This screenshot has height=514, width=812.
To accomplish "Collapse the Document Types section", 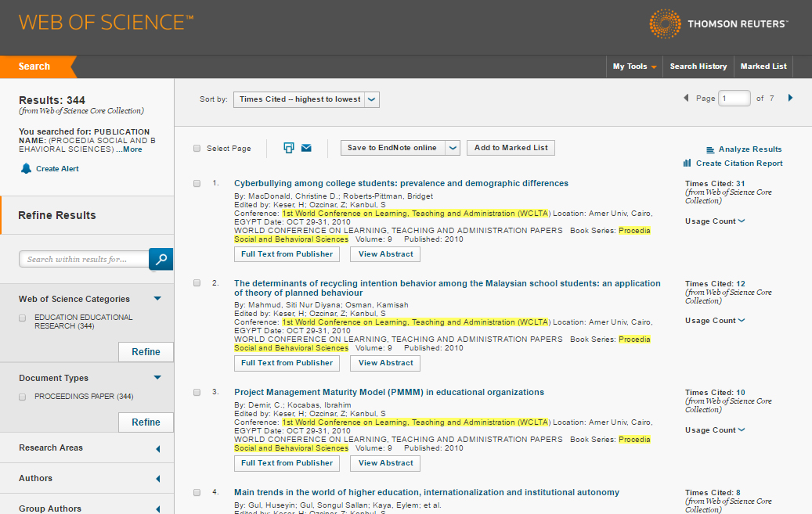I will click(157, 378).
